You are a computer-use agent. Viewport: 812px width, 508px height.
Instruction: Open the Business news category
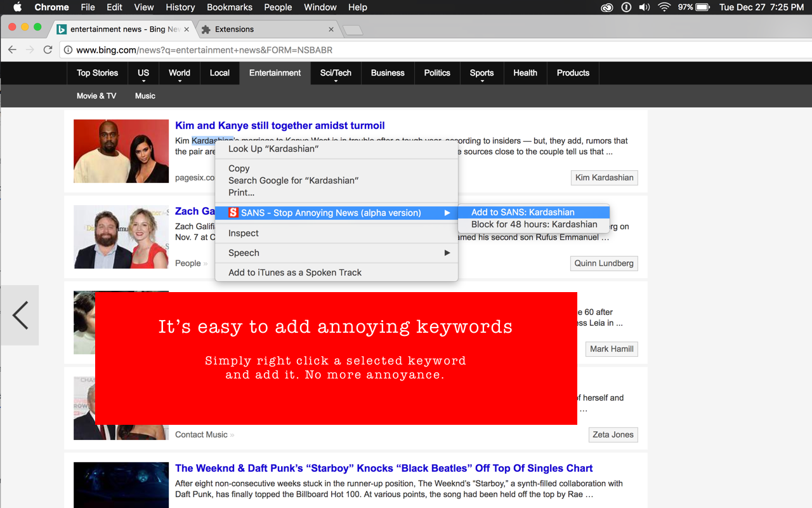[388, 73]
